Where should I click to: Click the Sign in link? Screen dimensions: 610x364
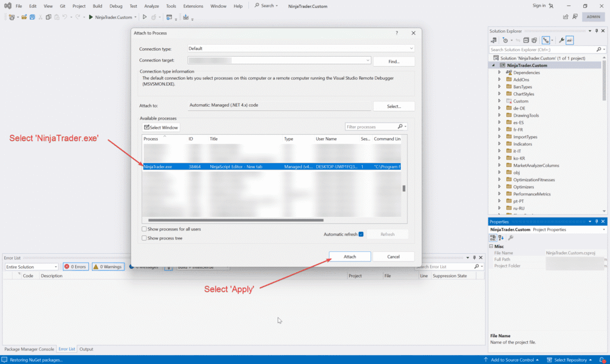coord(539,6)
